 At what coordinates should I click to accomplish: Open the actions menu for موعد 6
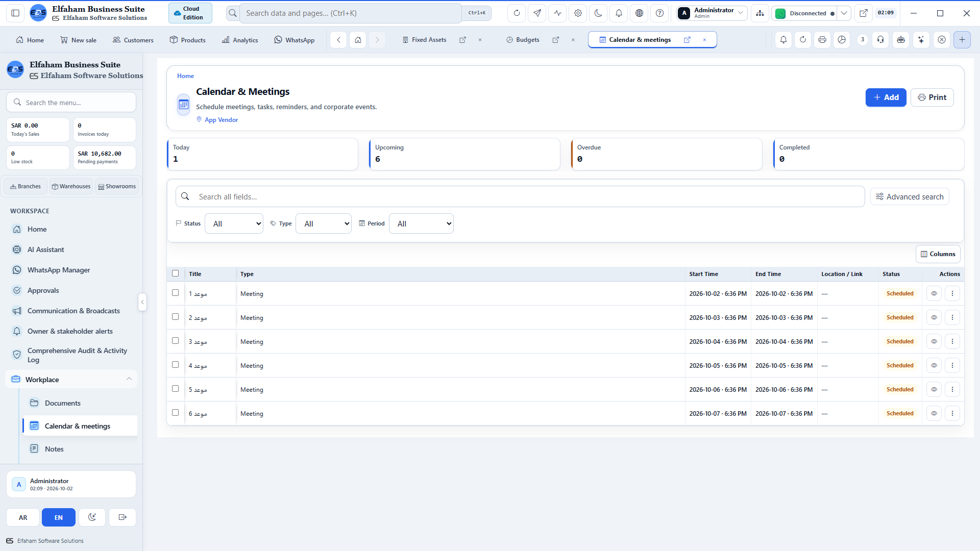click(x=952, y=413)
